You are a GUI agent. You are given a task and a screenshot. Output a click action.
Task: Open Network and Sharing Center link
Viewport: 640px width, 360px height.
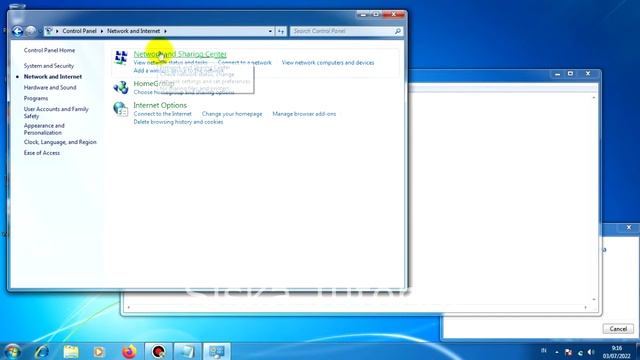pos(180,54)
